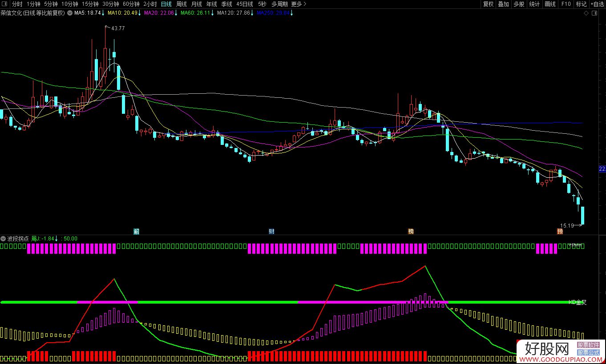Expand the main chart indicator dropdown next to 荣信文化
The height and width of the screenshot is (364, 606).
click(x=70, y=13)
